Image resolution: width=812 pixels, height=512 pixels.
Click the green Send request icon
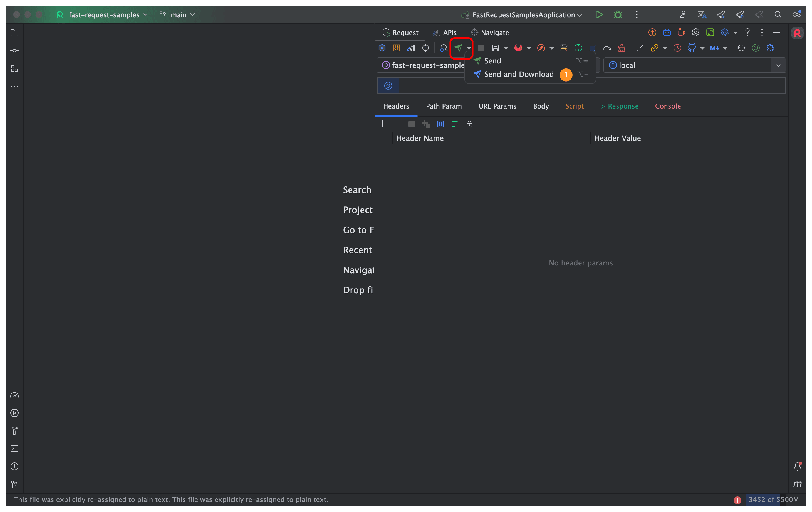coord(459,48)
